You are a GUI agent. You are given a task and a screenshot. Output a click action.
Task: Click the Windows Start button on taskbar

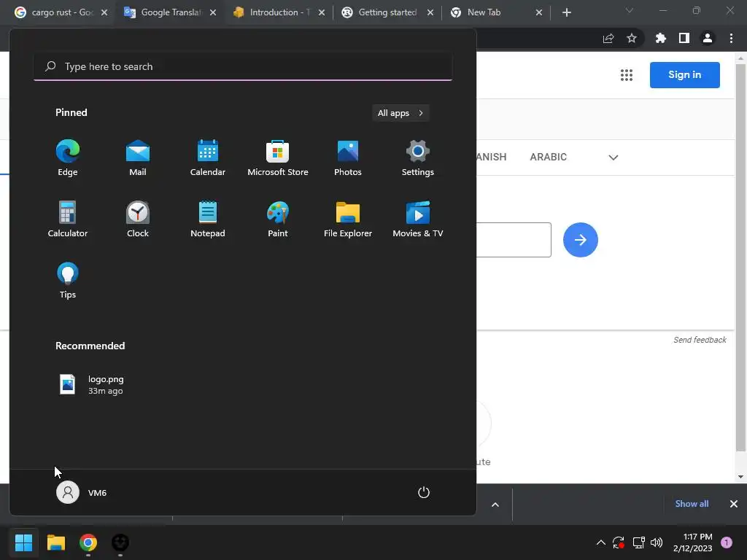tap(23, 542)
